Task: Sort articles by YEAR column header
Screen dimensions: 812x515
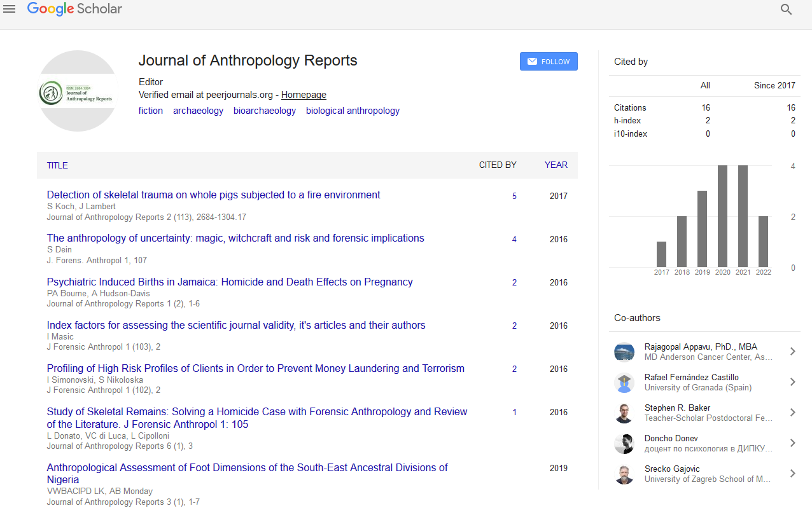Action: tap(556, 165)
